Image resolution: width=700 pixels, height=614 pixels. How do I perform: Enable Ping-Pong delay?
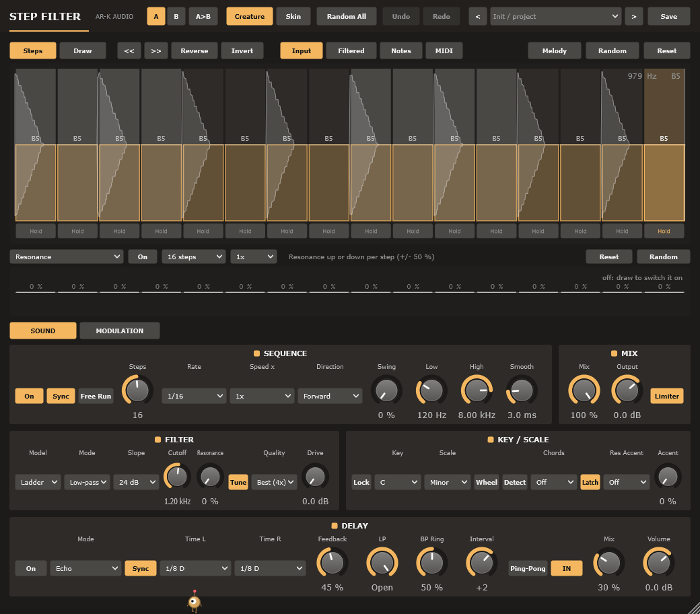528,568
